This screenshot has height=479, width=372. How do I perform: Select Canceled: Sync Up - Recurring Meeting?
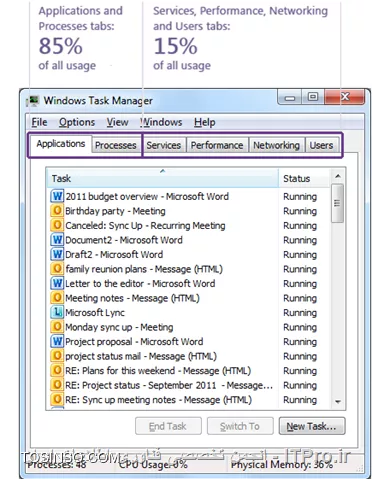point(145,226)
